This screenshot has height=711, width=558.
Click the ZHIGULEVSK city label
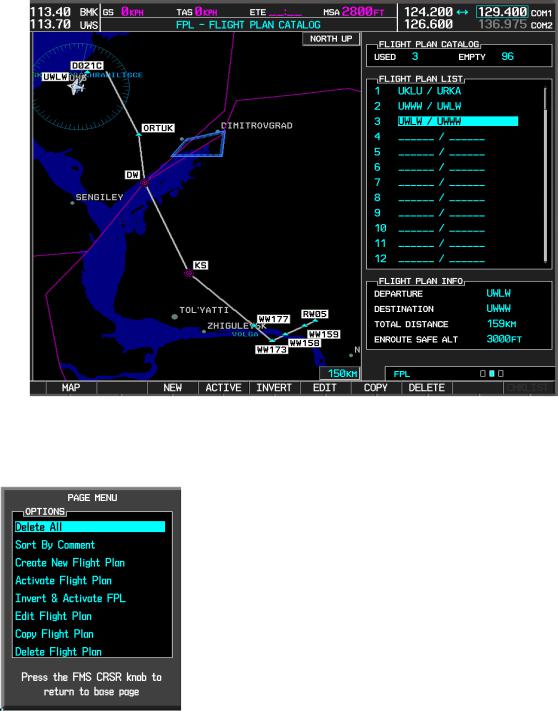pos(237,326)
